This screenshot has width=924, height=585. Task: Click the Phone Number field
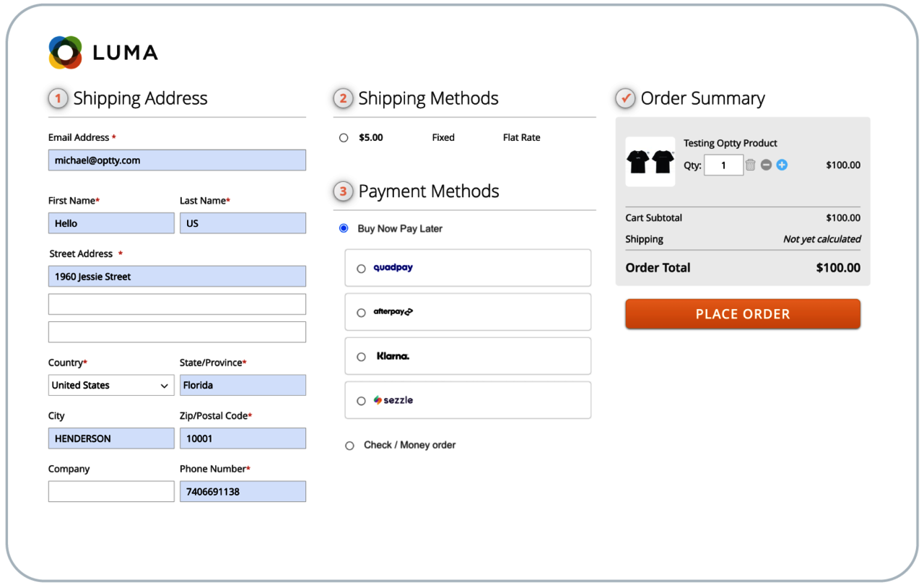pos(243,491)
